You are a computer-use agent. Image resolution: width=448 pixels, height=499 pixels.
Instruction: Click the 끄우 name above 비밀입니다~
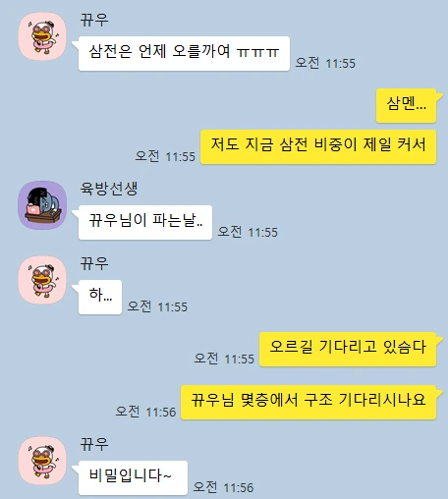click(94, 444)
